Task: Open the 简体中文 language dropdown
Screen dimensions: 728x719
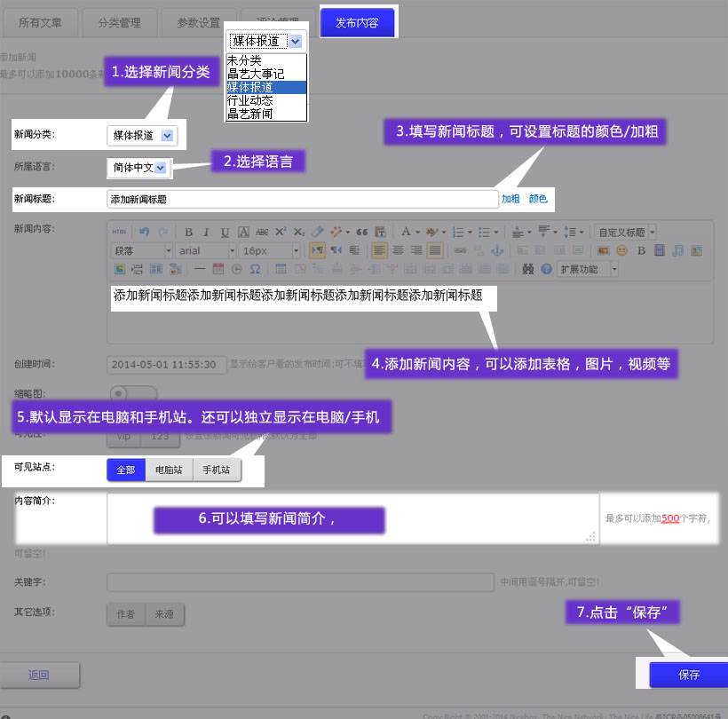Action: pyautogui.click(x=139, y=167)
